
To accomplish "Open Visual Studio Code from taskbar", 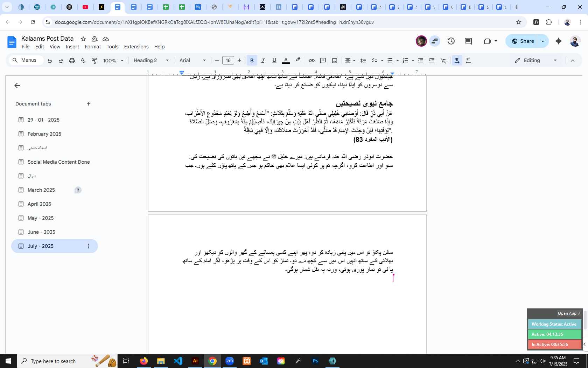I will pos(178,361).
